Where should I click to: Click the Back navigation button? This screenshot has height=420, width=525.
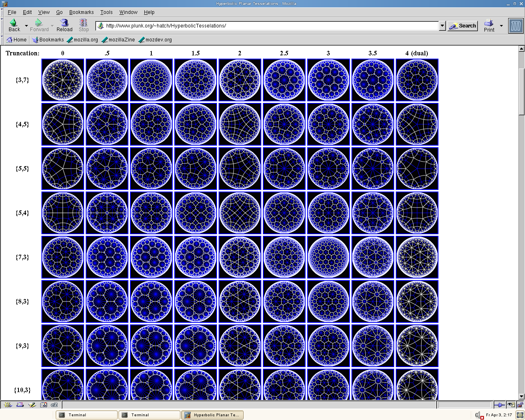[14, 25]
